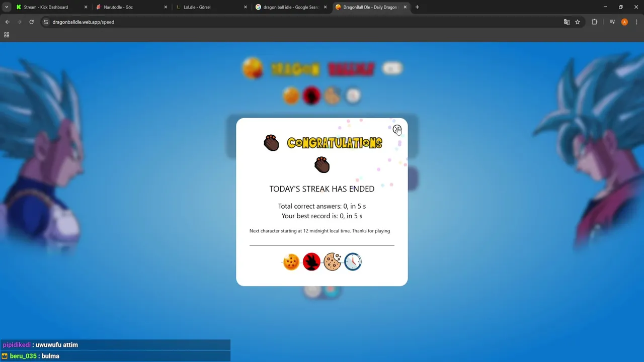Click the blurred cookie mode icon behind popup
This screenshot has width=644, height=362.
click(x=332, y=96)
